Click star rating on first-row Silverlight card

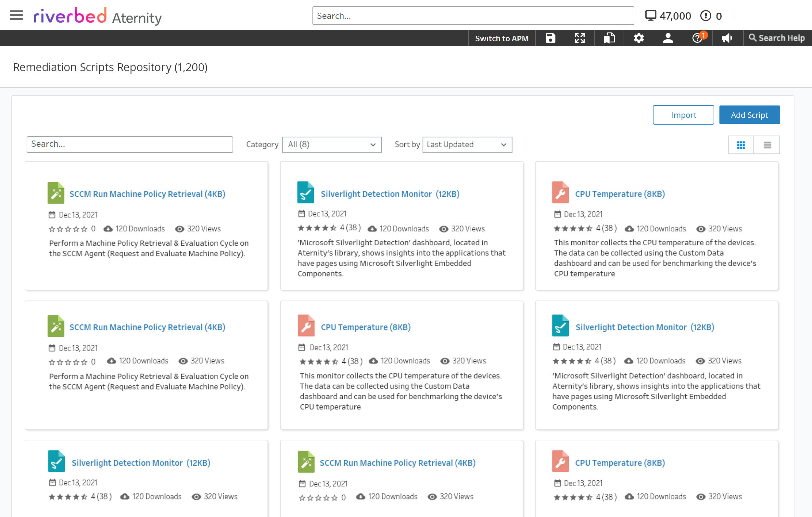coord(317,228)
